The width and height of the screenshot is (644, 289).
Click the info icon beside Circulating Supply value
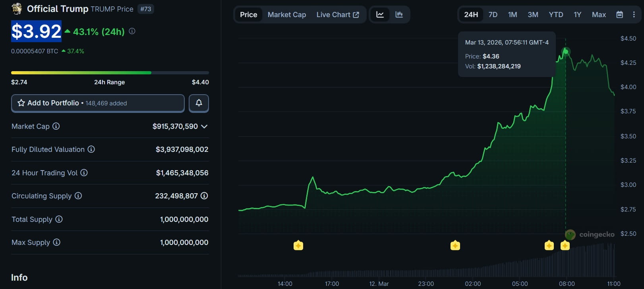(204, 196)
